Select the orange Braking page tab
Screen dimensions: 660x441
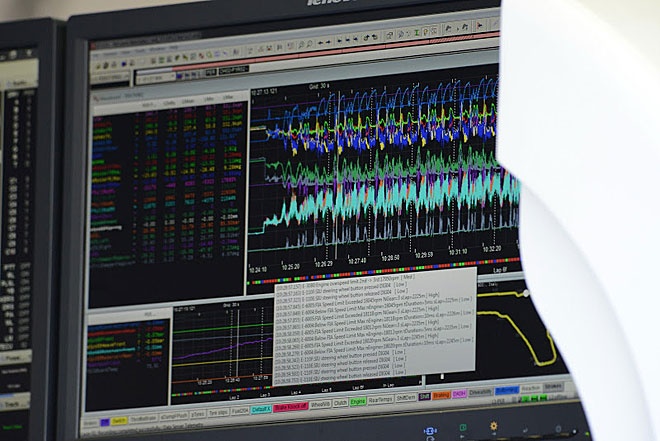click(x=441, y=395)
